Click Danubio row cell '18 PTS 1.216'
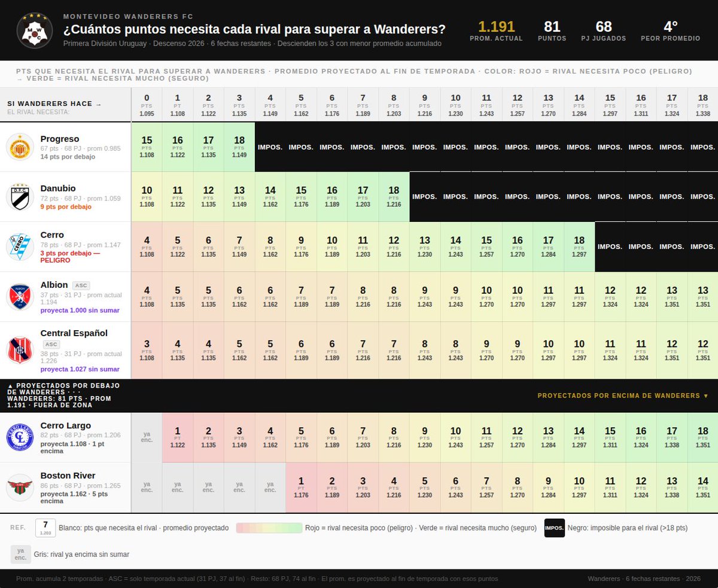The height and width of the screenshot is (588, 718). pyautogui.click(x=394, y=197)
